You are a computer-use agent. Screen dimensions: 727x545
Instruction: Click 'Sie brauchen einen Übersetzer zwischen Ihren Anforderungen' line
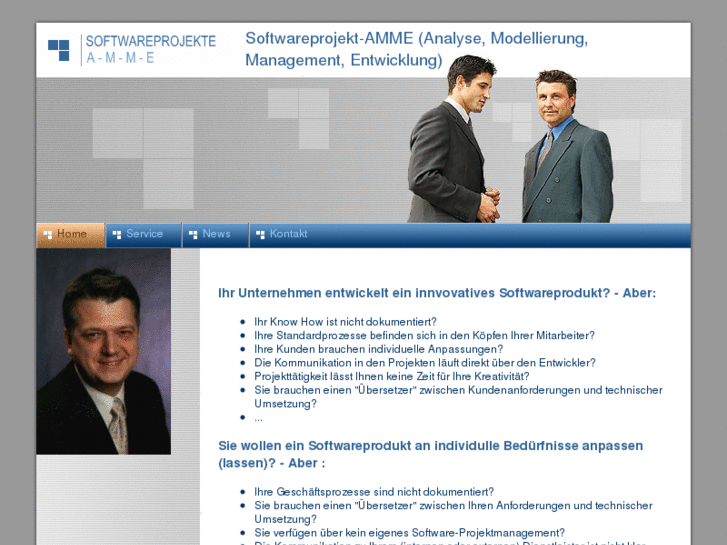[x=453, y=512]
